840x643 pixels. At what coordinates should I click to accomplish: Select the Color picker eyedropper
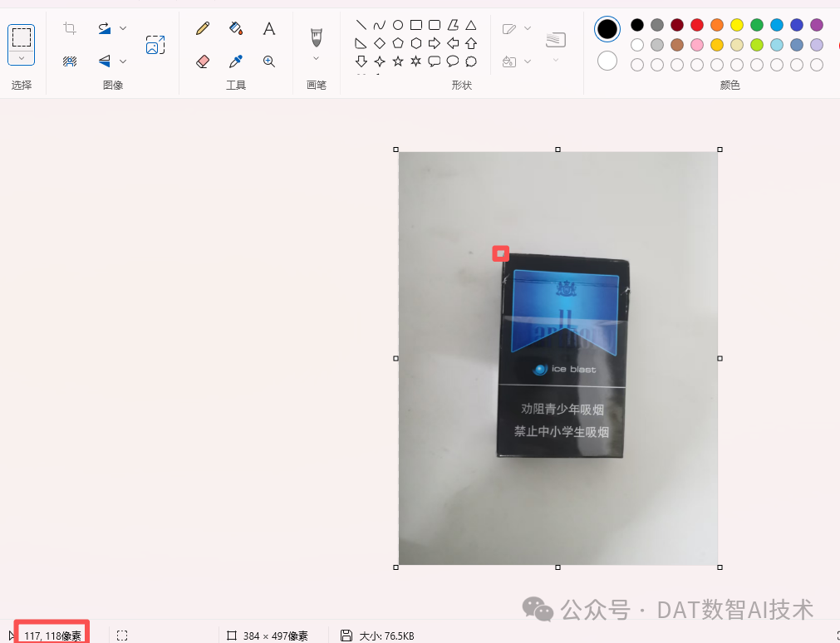coord(236,61)
